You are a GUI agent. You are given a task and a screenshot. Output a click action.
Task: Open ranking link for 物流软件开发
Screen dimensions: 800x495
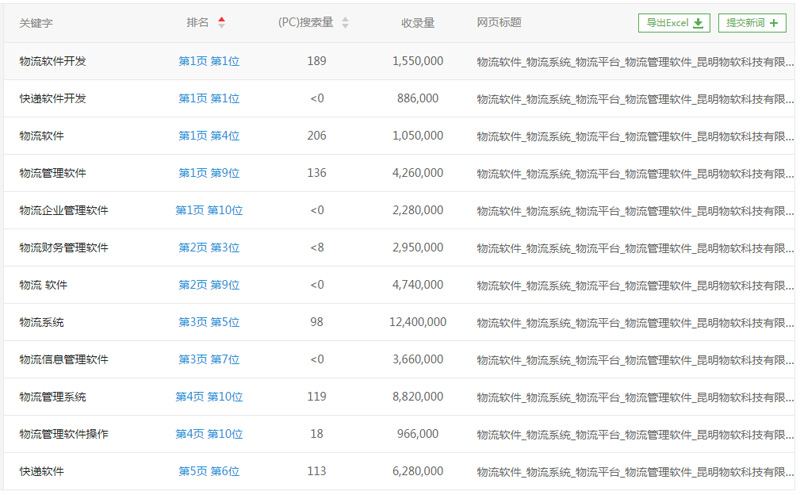[209, 62]
